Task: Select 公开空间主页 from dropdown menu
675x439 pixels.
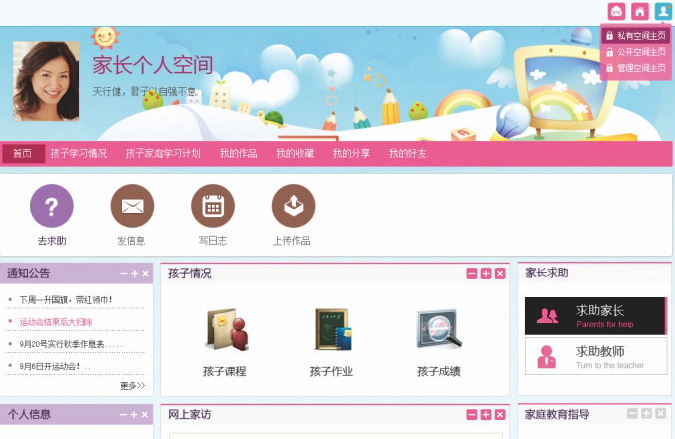Action: (x=636, y=52)
